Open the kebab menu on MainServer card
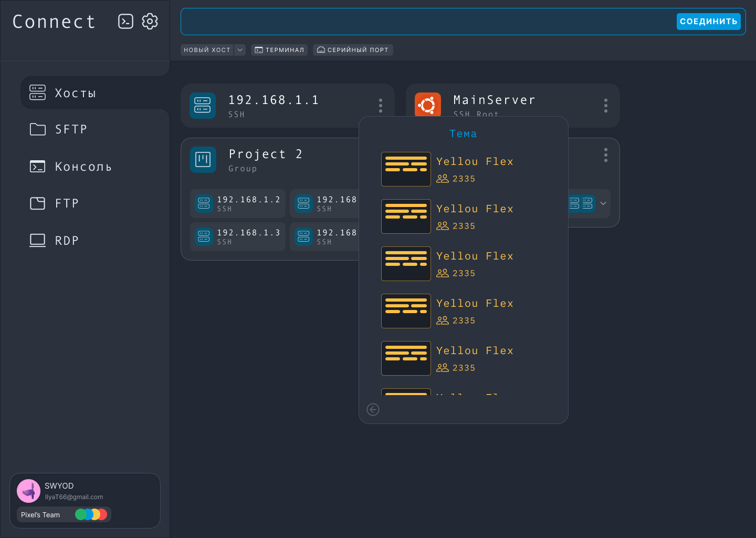Viewport: 756px width, 538px height. coord(605,106)
